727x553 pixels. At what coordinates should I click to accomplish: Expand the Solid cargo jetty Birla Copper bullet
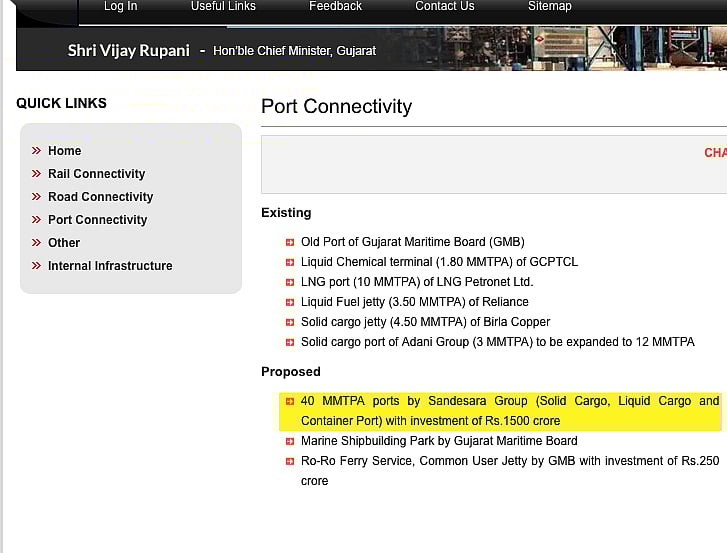290,322
